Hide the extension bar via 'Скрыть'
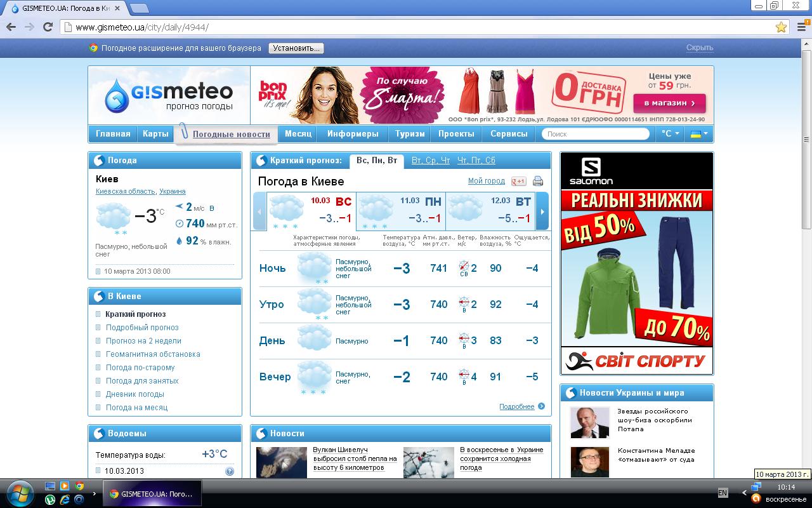Screen dimensions: 812x508 pos(700,48)
